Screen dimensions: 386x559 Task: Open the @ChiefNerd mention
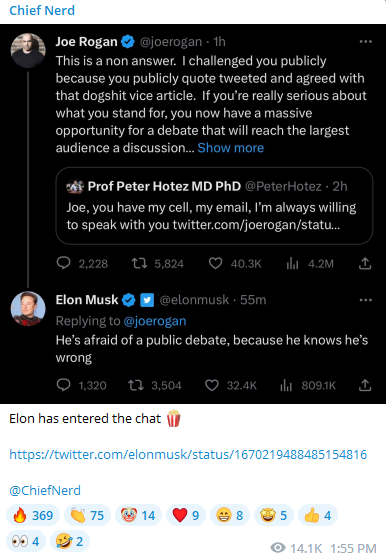tap(45, 491)
